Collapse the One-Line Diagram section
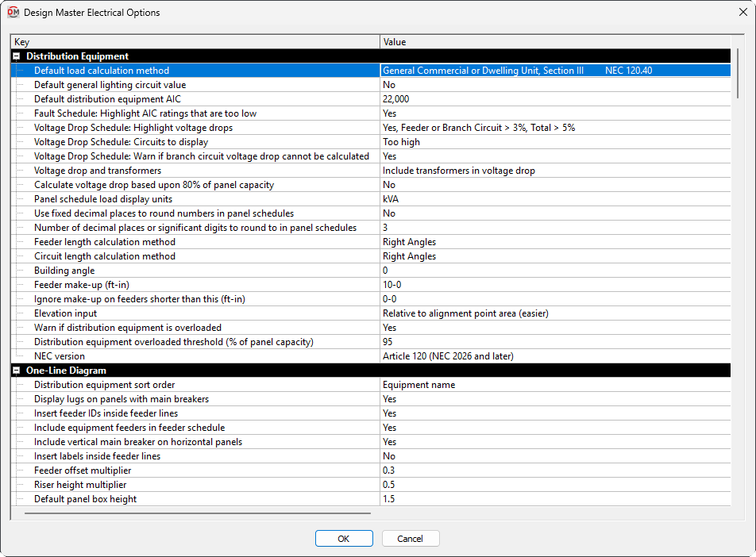The image size is (756, 557). click(x=17, y=371)
